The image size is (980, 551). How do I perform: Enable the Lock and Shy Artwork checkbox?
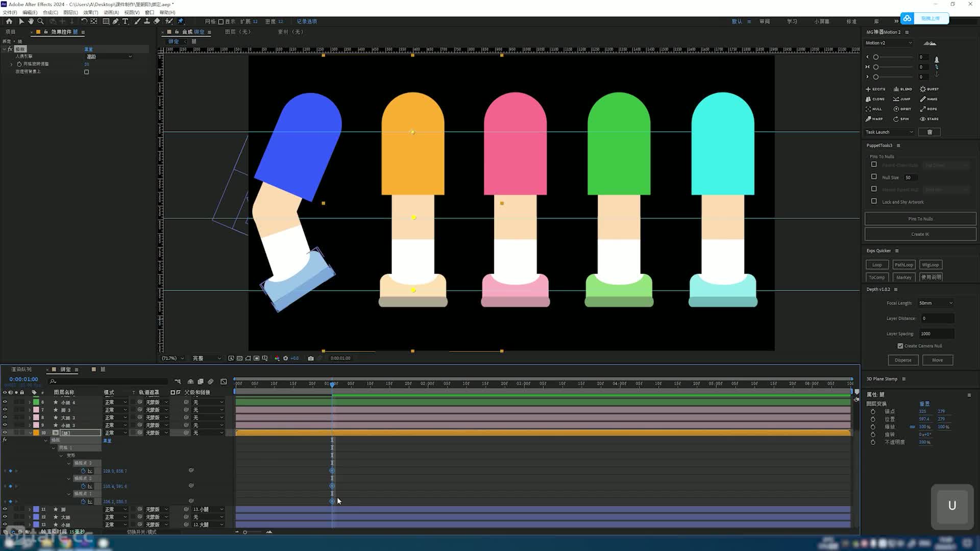[x=874, y=202]
